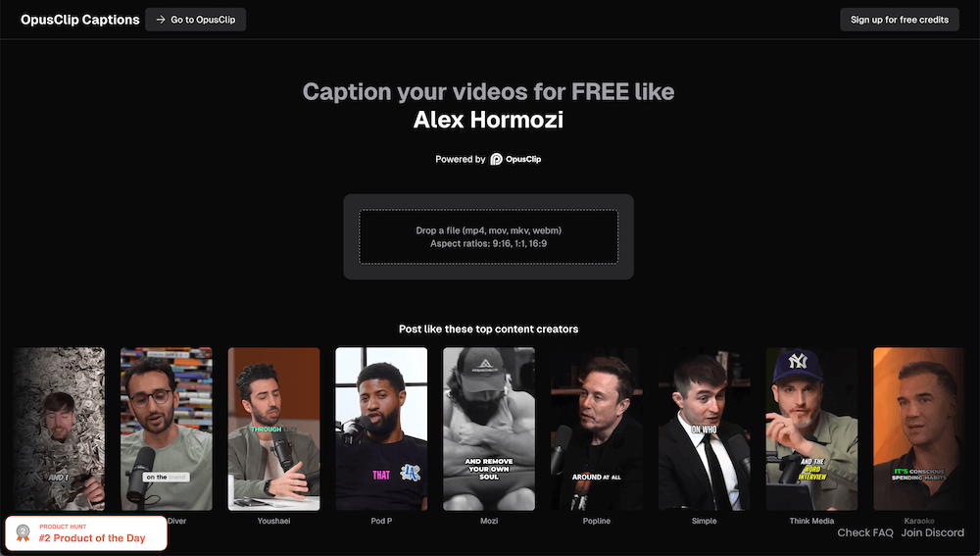
Task: Open the #2 Product of the Day badge
Action: (86, 533)
